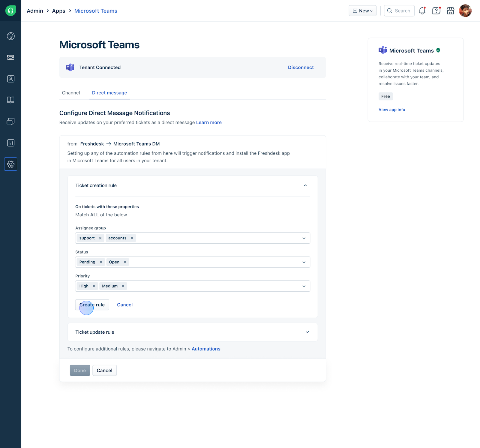The image size is (480, 448).
Task: Remove the Pending status tag
Action: click(x=101, y=262)
